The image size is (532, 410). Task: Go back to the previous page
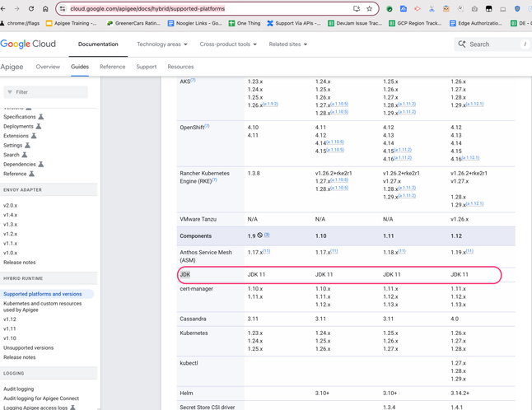tap(3, 9)
